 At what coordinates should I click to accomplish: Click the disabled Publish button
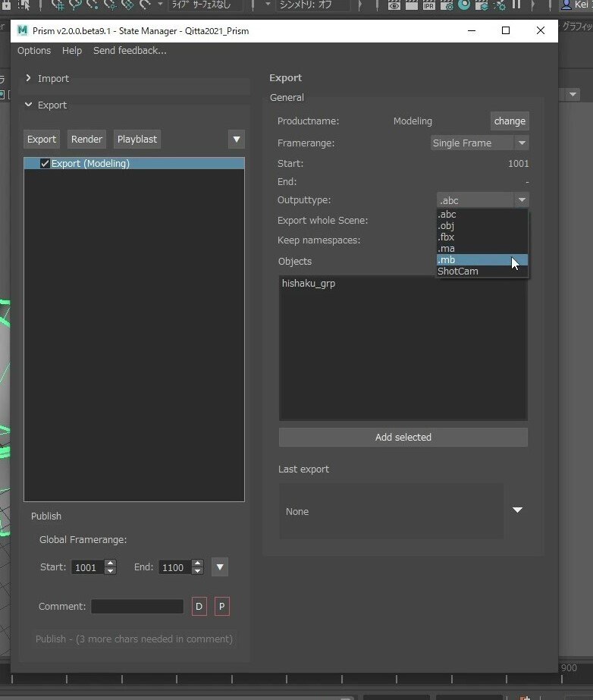point(134,639)
